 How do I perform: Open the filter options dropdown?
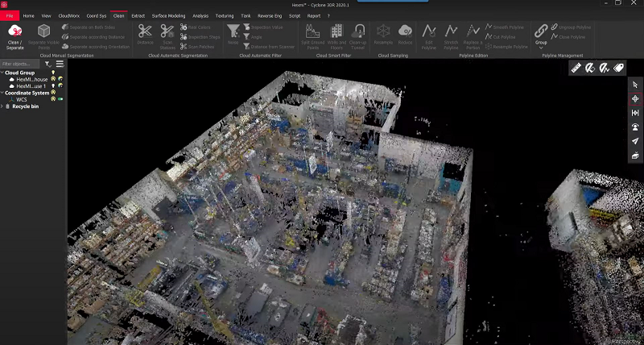pyautogui.click(x=47, y=64)
